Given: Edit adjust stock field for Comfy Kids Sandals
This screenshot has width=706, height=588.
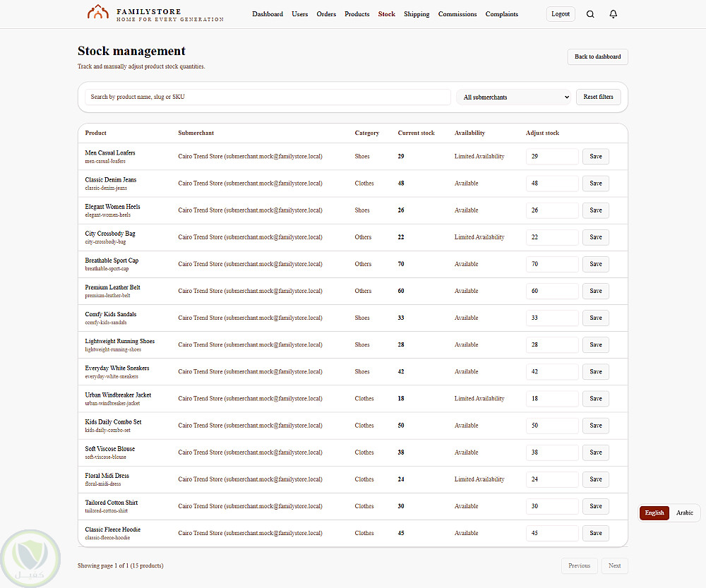Looking at the screenshot, I should pos(552,318).
